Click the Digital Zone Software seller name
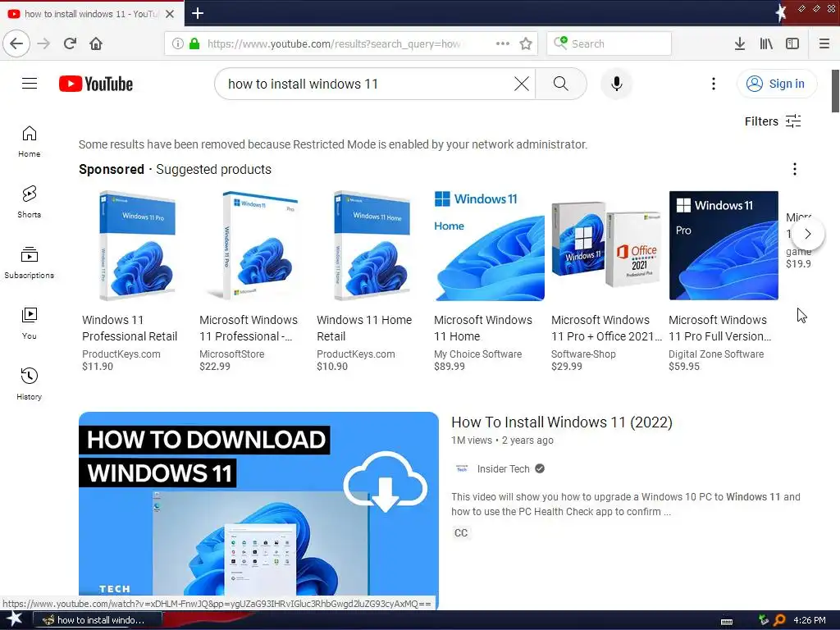 point(716,354)
